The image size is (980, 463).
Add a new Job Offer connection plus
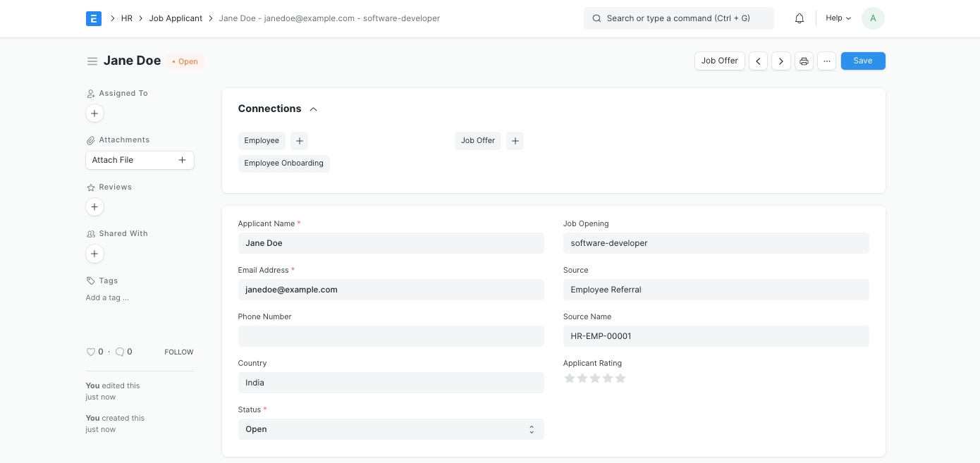(515, 141)
